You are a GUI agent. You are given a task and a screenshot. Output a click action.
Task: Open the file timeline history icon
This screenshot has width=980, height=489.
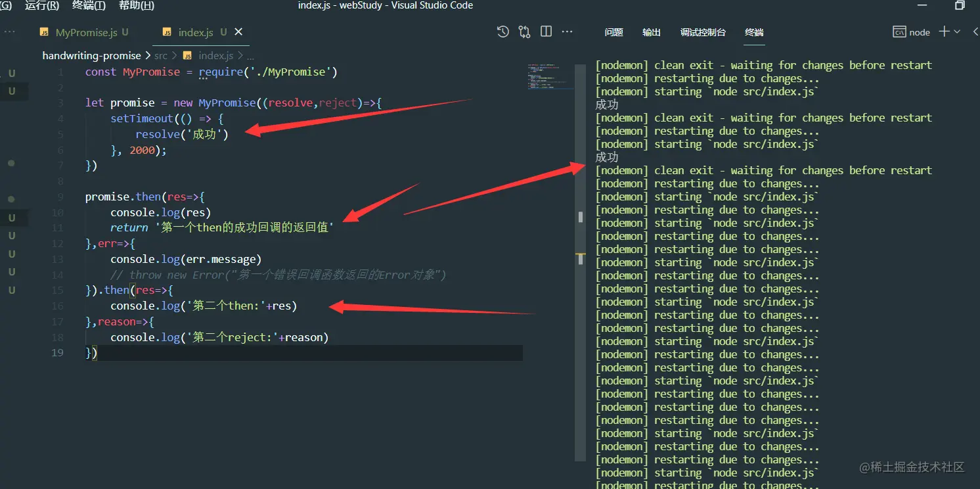click(x=503, y=32)
